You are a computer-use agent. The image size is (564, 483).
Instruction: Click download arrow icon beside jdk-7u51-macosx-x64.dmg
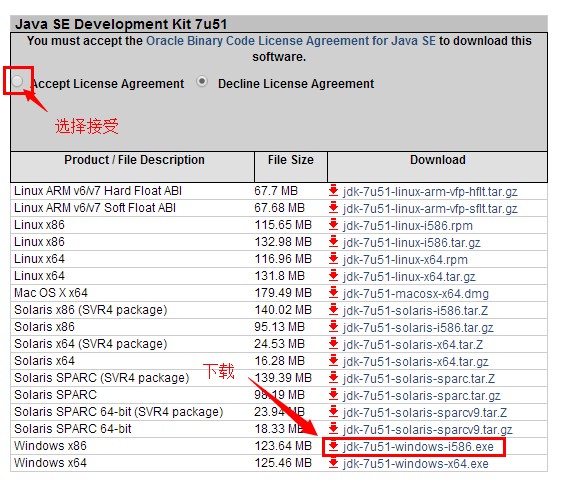tap(333, 293)
